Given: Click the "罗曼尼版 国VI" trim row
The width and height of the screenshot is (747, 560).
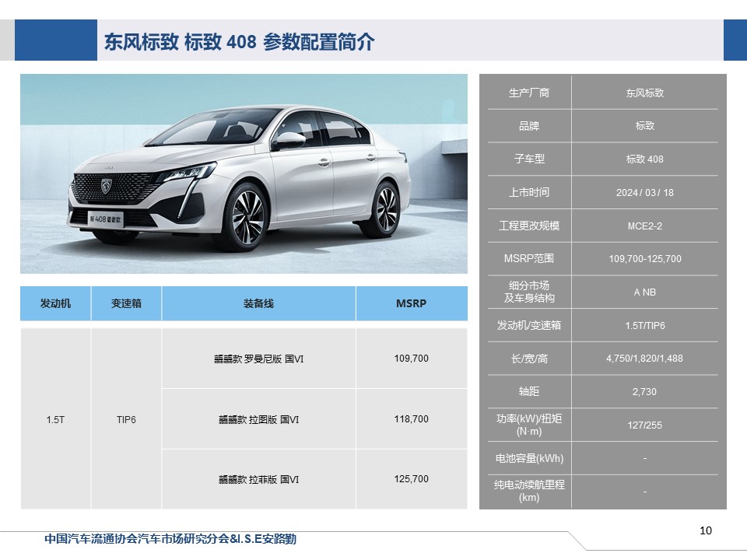Looking at the screenshot, I should coord(258,359).
